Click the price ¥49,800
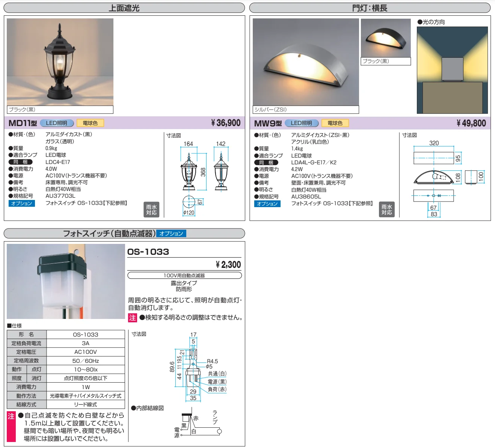Viewport: 495px width, 448px height. [471, 123]
